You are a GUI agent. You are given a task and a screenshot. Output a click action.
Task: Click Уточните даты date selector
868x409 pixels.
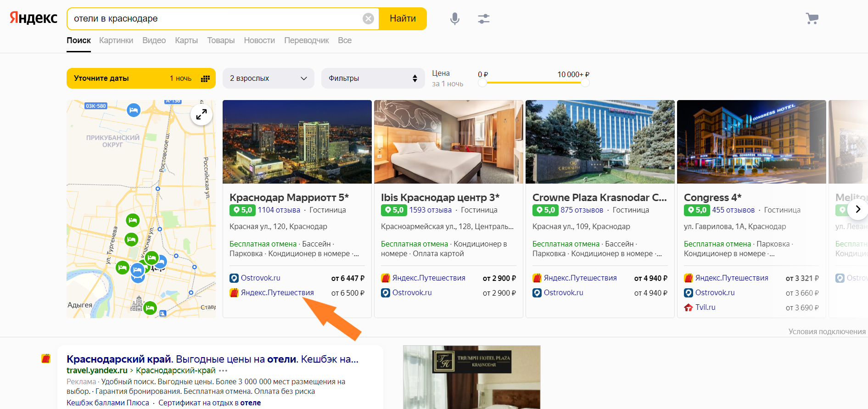141,78
